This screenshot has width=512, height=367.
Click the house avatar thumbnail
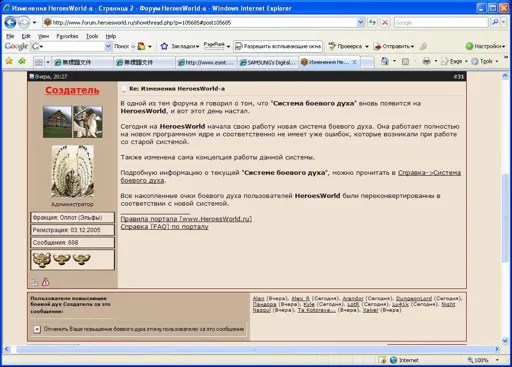click(57, 122)
